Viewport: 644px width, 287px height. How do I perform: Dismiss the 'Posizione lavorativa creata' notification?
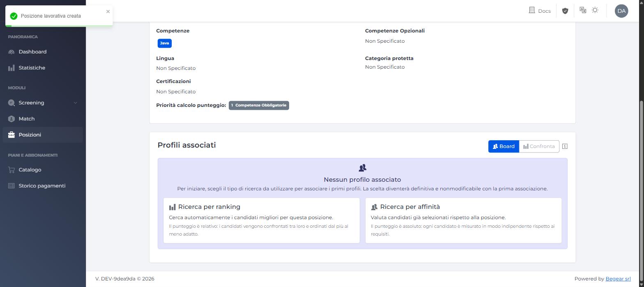click(108, 12)
